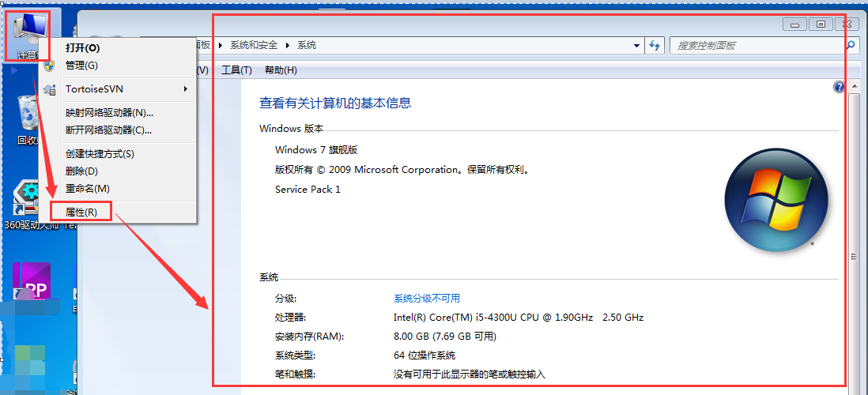This screenshot has height=395, width=868.
Task: Click the text 64 位操作系统
Action: coord(425,355)
